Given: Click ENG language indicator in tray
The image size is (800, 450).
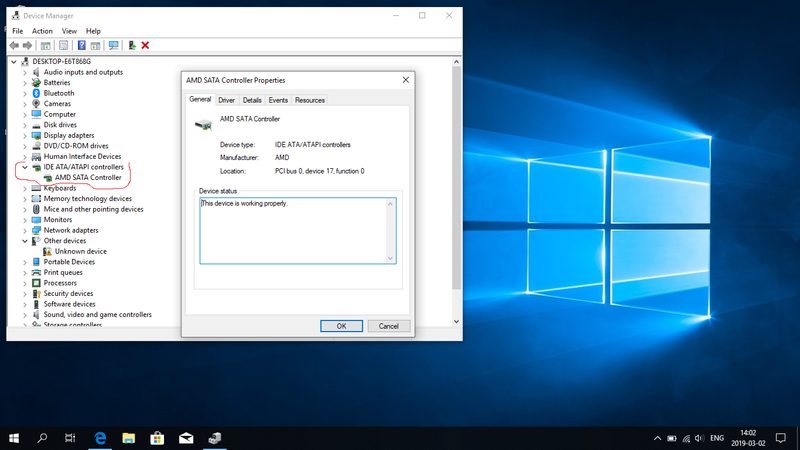Looking at the screenshot, I should tap(717, 438).
